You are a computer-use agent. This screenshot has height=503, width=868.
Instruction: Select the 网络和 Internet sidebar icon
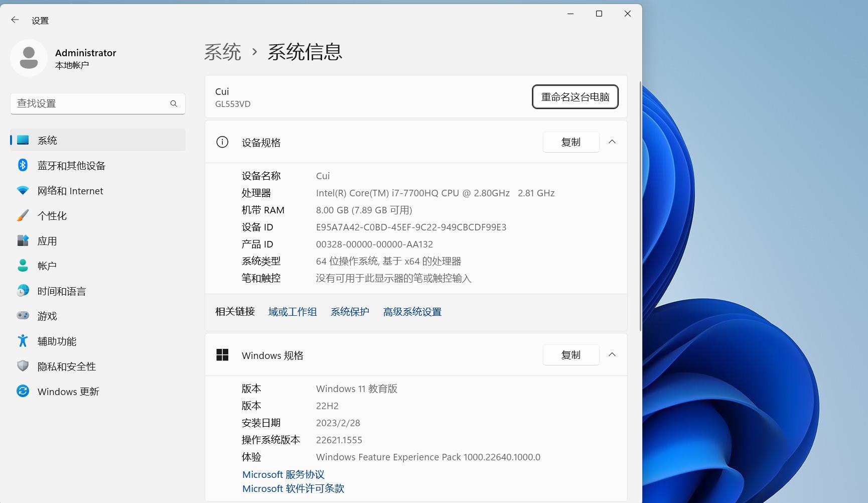(23, 190)
